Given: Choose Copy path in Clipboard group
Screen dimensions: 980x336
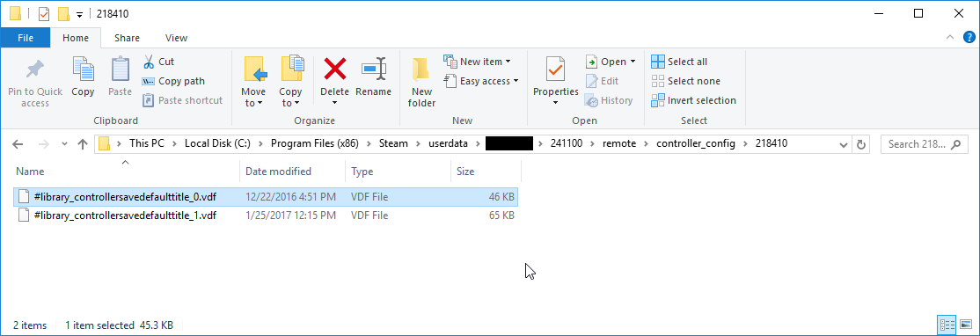Looking at the screenshot, I should [174, 81].
